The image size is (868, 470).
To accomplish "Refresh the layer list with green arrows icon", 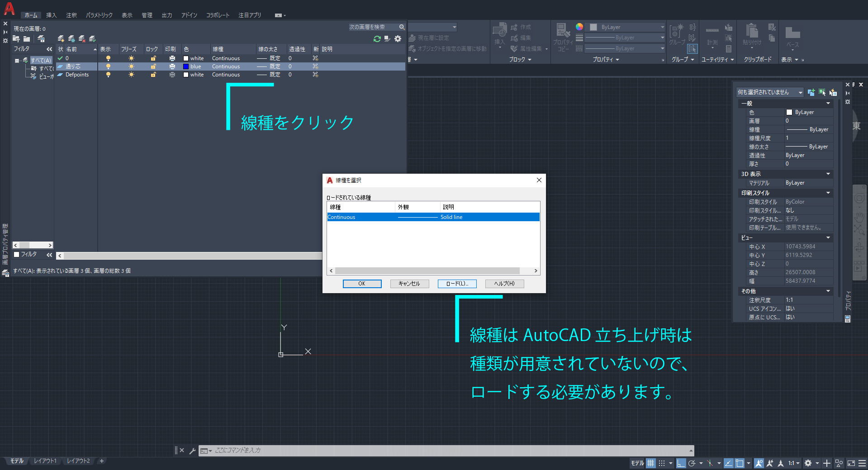I will pos(377,39).
